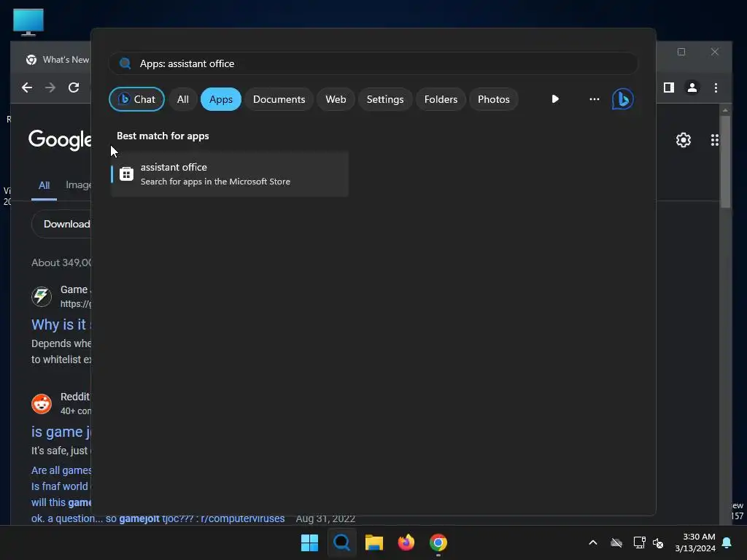Open the notification bell
747x560 pixels.
tap(727, 542)
